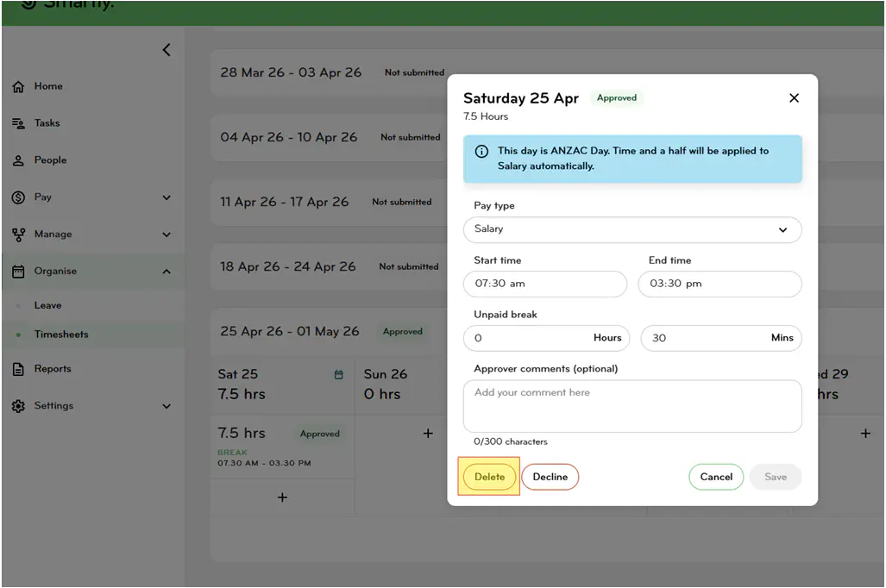Viewport: 886px width, 588px height.
Task: Click the Start time field 07:30 am
Action: (x=544, y=285)
